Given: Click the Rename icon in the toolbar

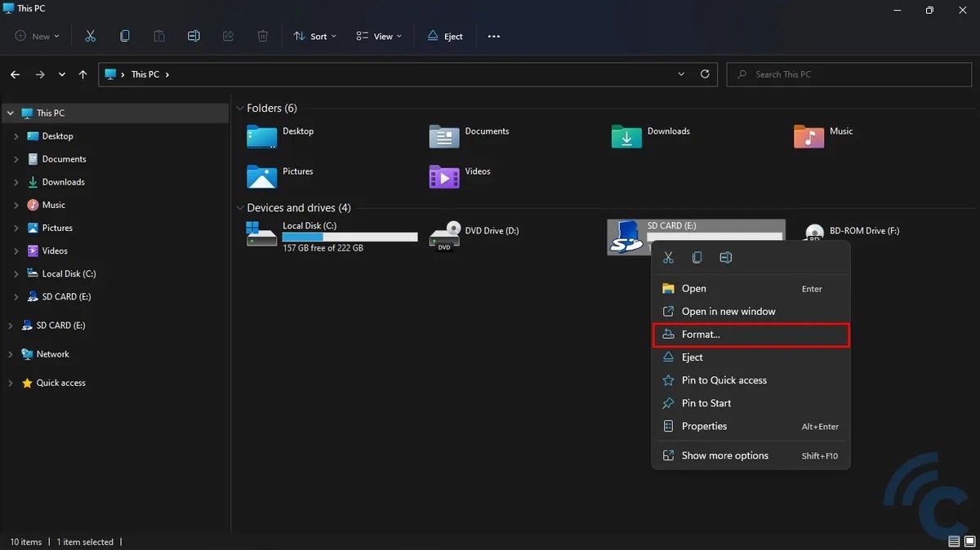Looking at the screenshot, I should tap(194, 36).
